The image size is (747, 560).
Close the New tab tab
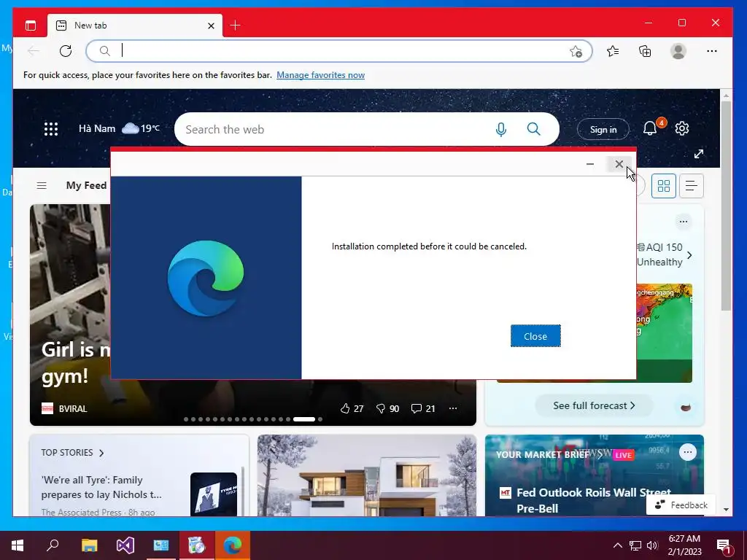click(211, 26)
